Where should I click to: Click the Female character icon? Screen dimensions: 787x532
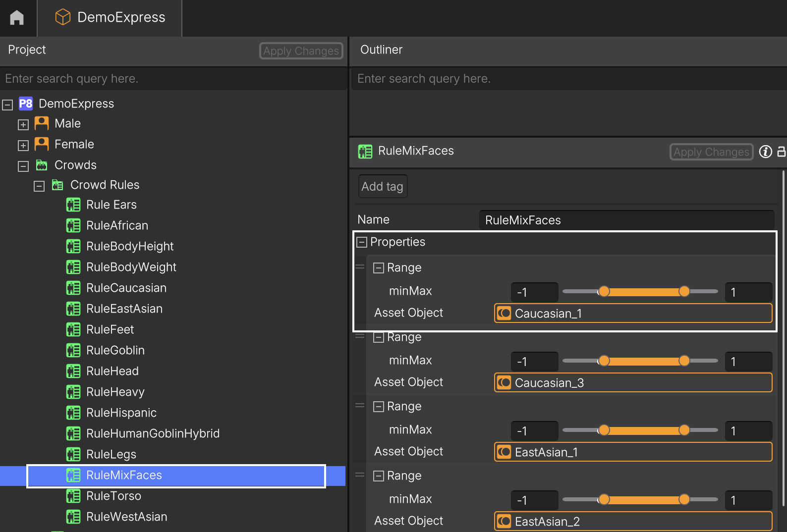tap(42, 144)
